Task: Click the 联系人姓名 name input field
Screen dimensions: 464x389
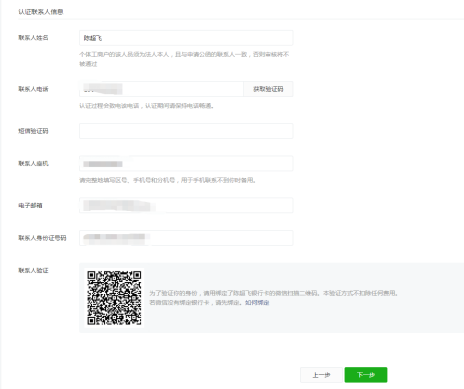Action: (186, 38)
